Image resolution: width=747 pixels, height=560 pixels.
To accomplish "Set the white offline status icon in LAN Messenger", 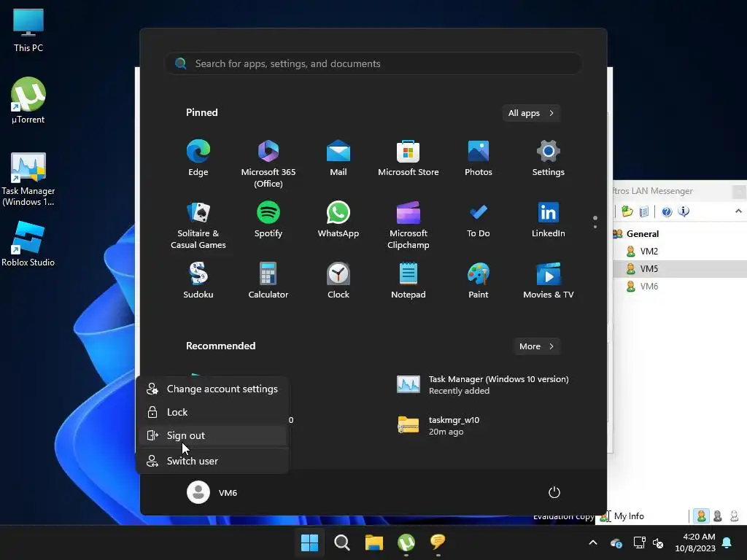I will pyautogui.click(x=734, y=516).
